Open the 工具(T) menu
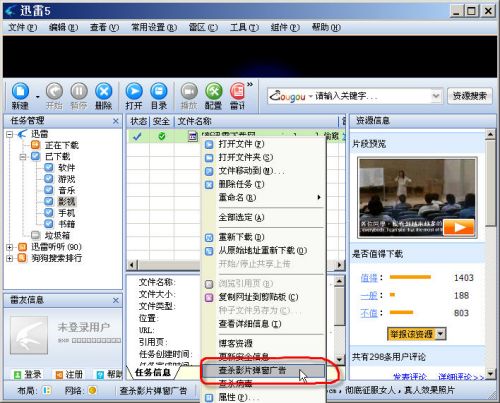 [244, 27]
